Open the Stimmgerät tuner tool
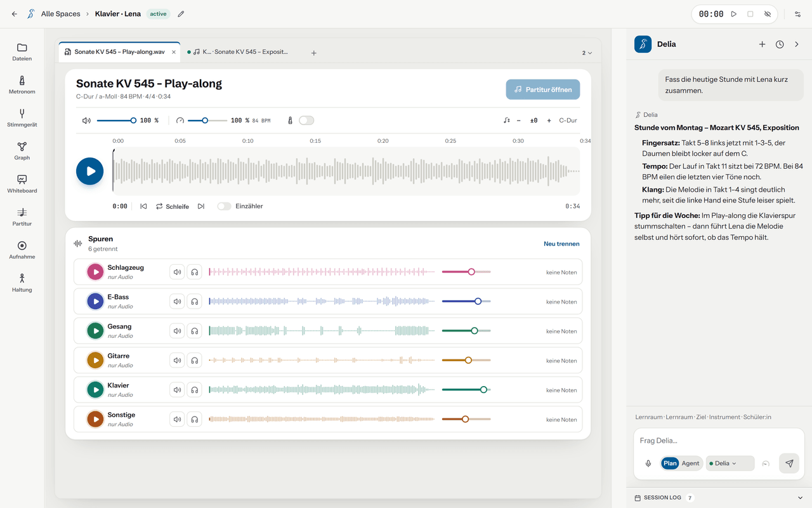The width and height of the screenshot is (812, 508). (22, 118)
